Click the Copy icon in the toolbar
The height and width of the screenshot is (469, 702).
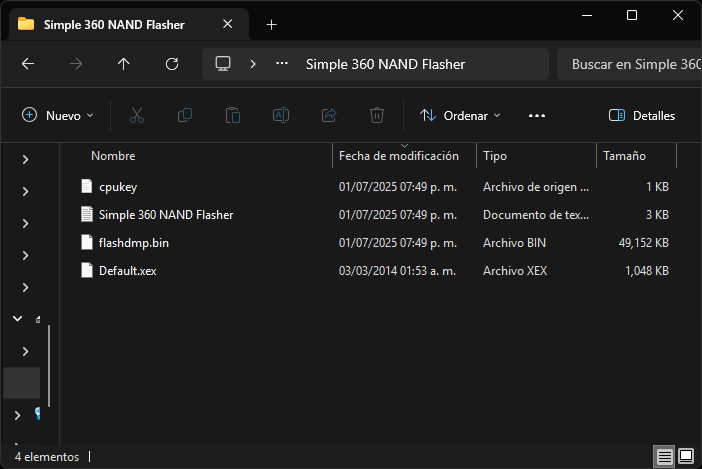pos(185,115)
